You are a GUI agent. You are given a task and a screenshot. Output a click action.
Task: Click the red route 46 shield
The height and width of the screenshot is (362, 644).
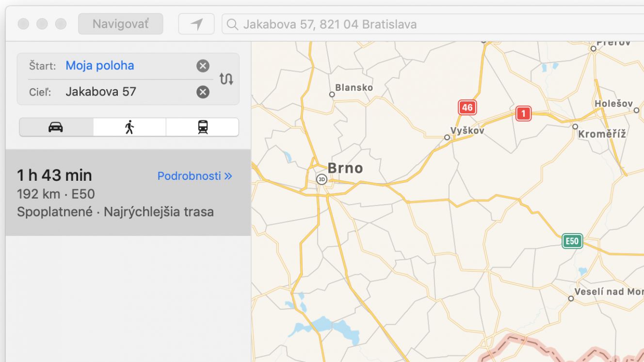[467, 108]
